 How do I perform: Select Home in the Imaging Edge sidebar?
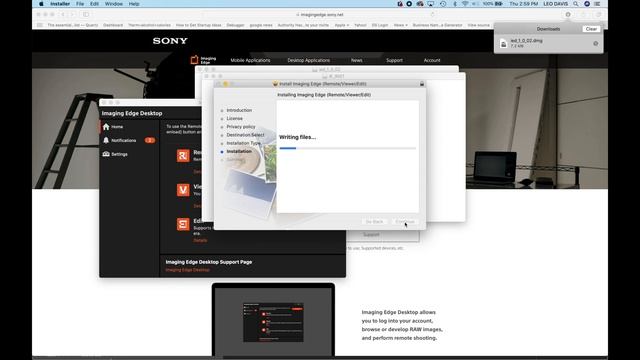click(129, 127)
